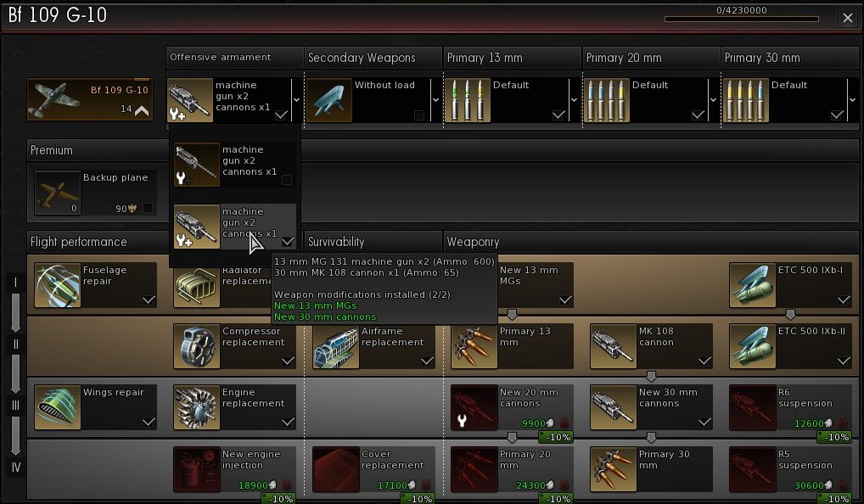Toggle the Without load checkbox
The width and height of the screenshot is (864, 504).
419,115
